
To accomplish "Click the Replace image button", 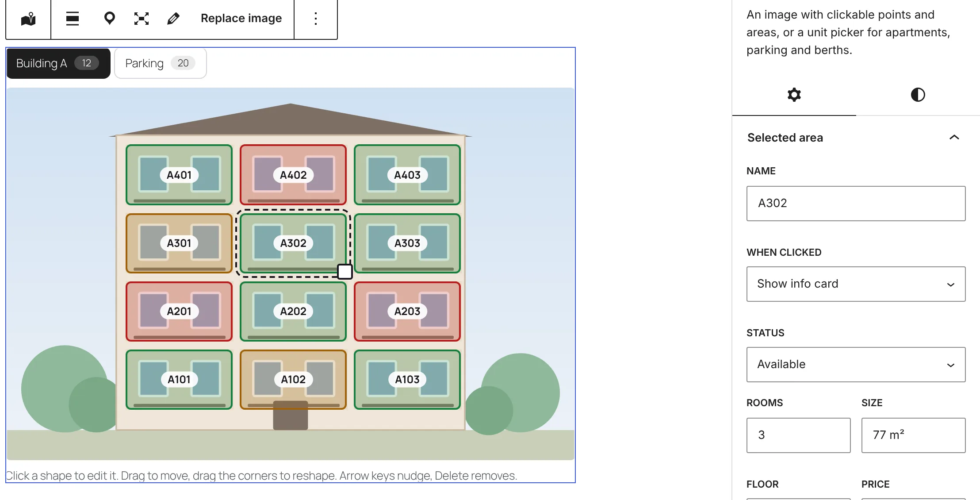I will click(x=241, y=19).
